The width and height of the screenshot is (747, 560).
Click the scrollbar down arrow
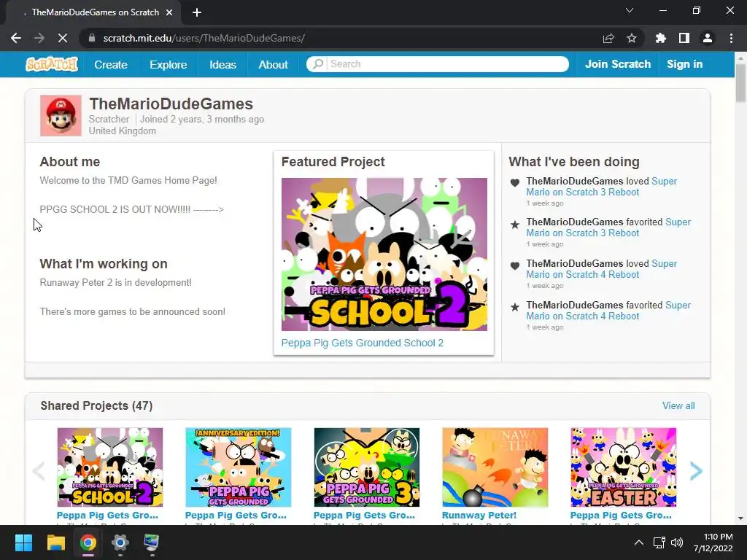click(740, 518)
